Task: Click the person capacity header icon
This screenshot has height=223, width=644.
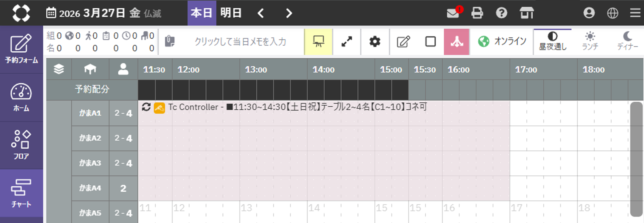Action: point(123,69)
